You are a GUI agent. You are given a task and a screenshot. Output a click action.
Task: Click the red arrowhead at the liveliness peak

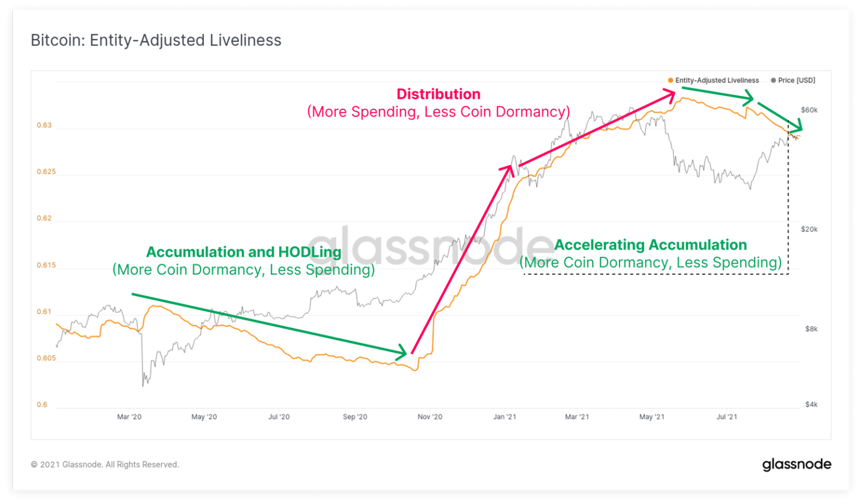(668, 96)
